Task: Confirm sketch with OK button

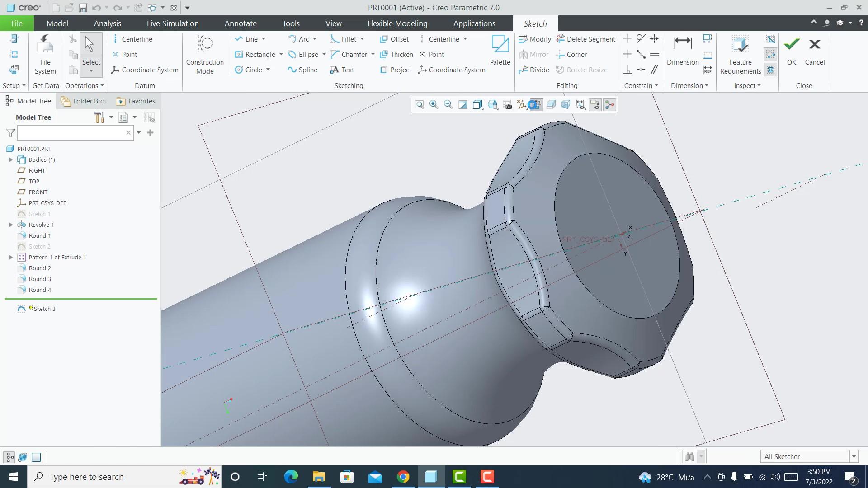Action: 791,50
